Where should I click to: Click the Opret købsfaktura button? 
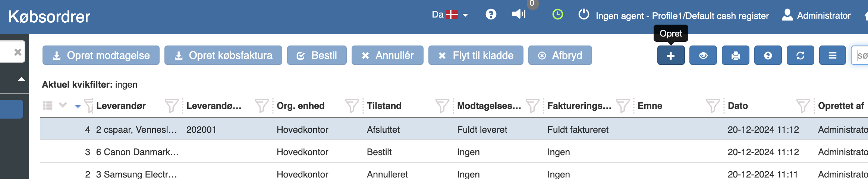(x=223, y=56)
